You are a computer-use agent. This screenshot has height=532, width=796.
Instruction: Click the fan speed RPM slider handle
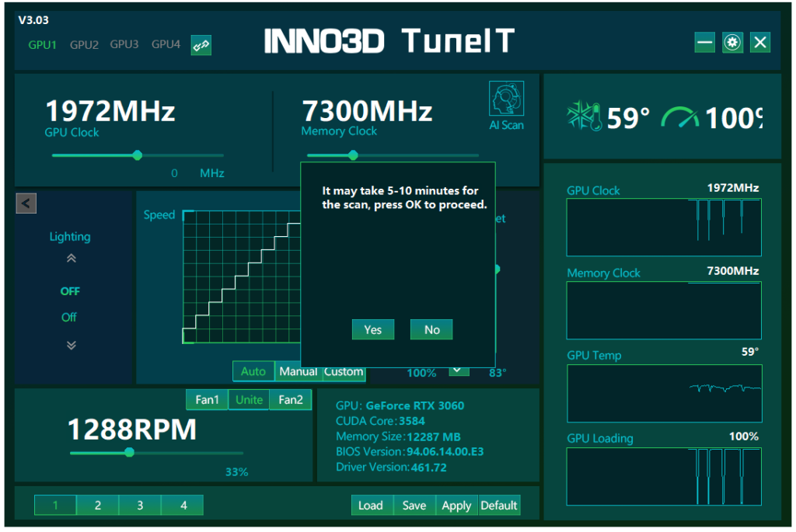(x=129, y=452)
